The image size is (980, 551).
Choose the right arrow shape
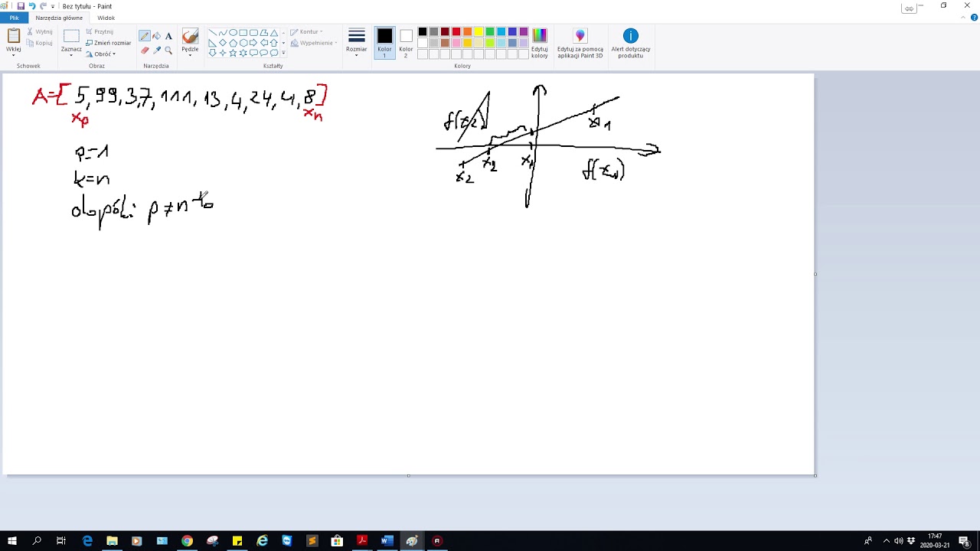tap(253, 43)
